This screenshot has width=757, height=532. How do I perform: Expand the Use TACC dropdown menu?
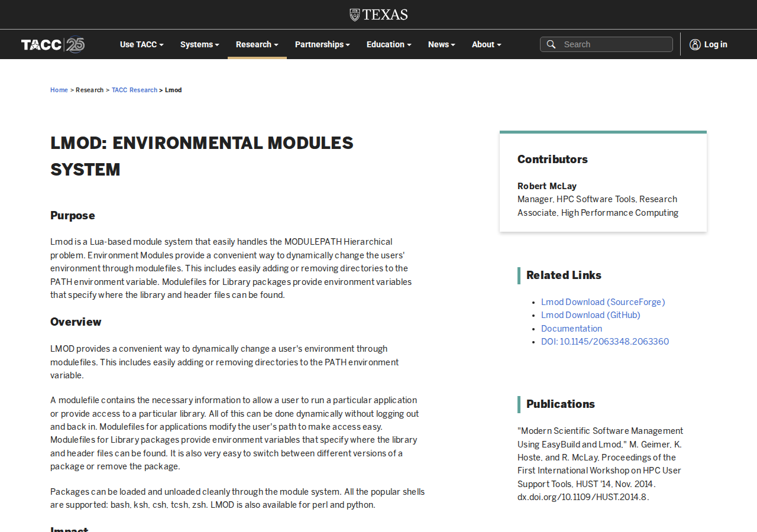pos(142,44)
